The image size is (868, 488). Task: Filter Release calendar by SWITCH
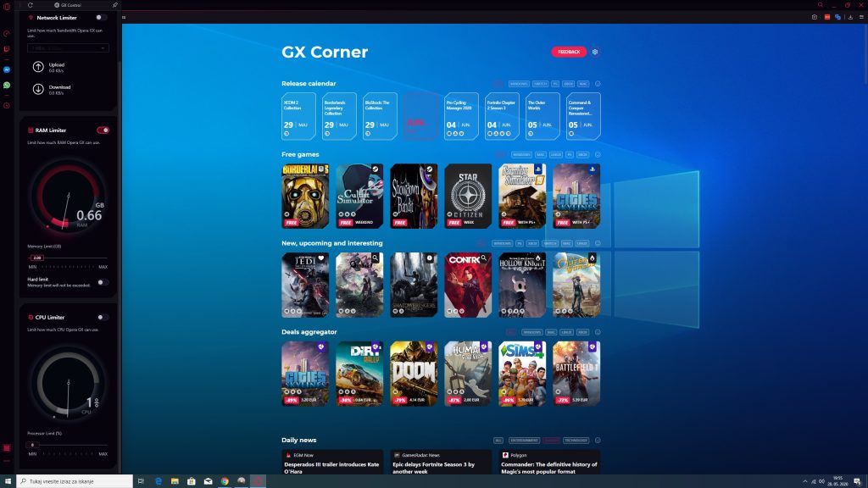point(540,84)
